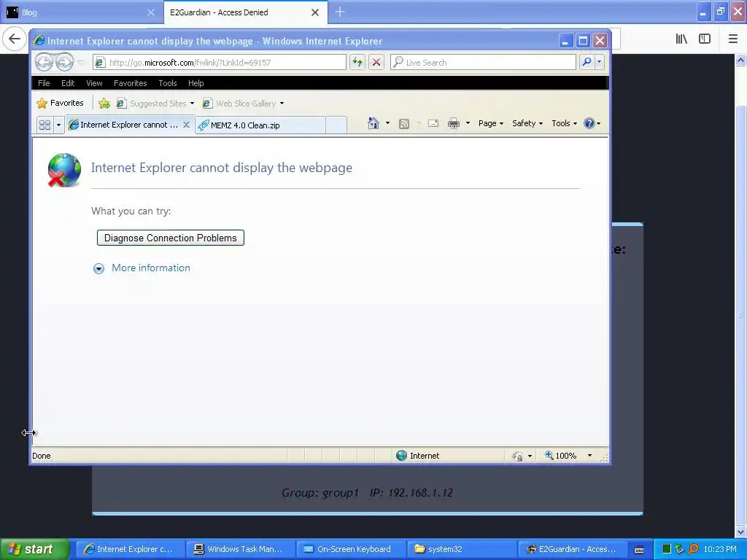
Task: Open the search provider dropdown
Action: coord(600,62)
